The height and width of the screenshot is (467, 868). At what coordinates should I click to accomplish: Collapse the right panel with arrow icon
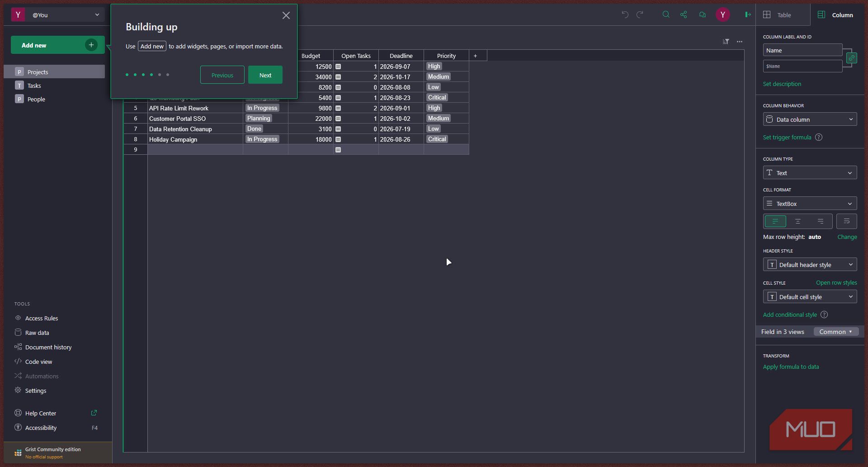(x=748, y=14)
